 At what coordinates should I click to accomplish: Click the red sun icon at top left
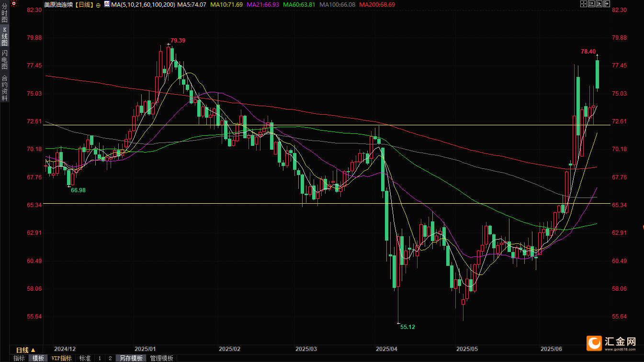(x=13, y=4)
